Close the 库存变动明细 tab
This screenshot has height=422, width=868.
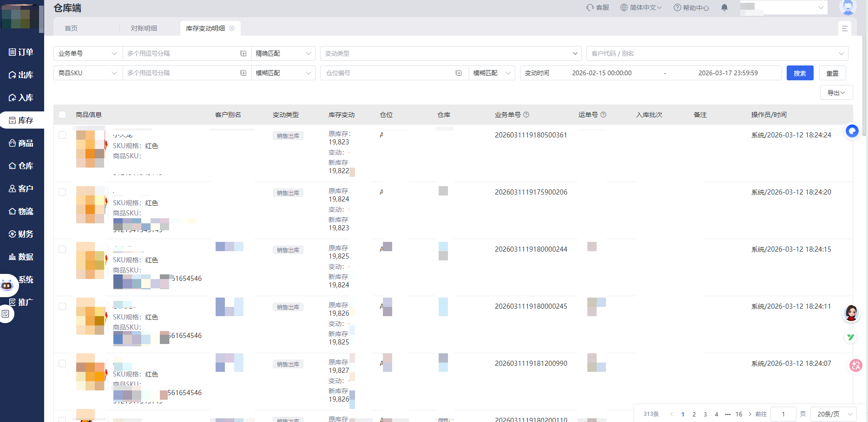tap(232, 28)
